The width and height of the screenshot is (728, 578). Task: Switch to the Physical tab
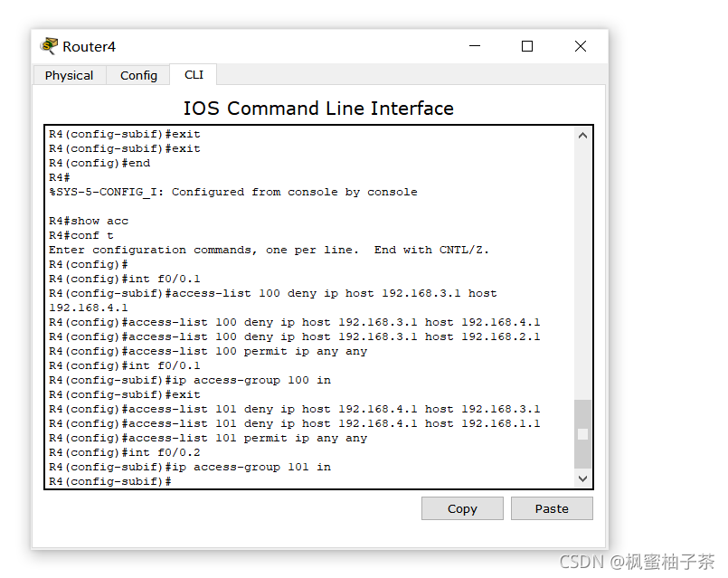69,75
